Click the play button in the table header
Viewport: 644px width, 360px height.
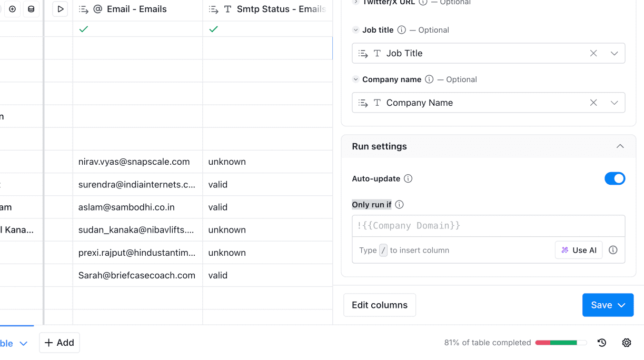point(61,9)
